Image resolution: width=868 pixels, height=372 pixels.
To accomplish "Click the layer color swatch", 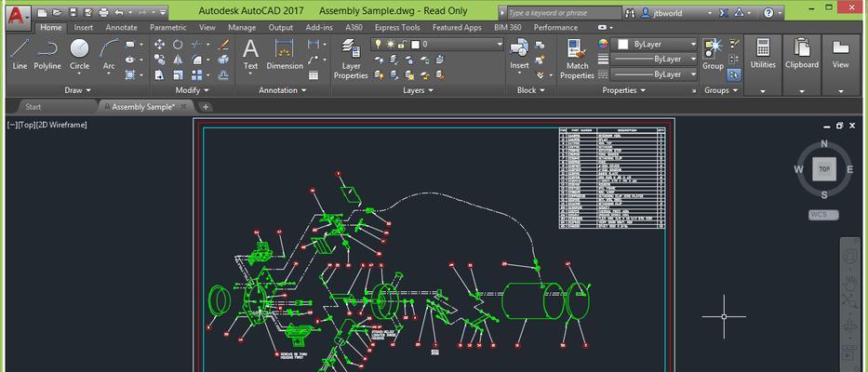I will click(415, 45).
